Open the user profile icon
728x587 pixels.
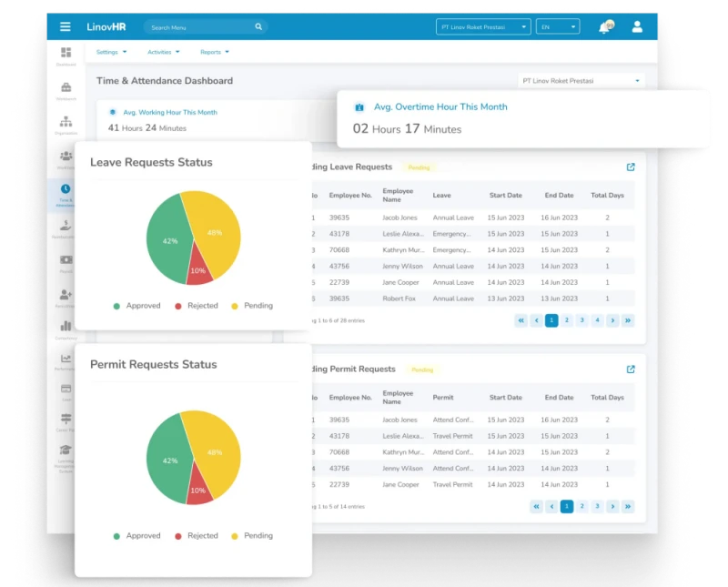pos(637,27)
